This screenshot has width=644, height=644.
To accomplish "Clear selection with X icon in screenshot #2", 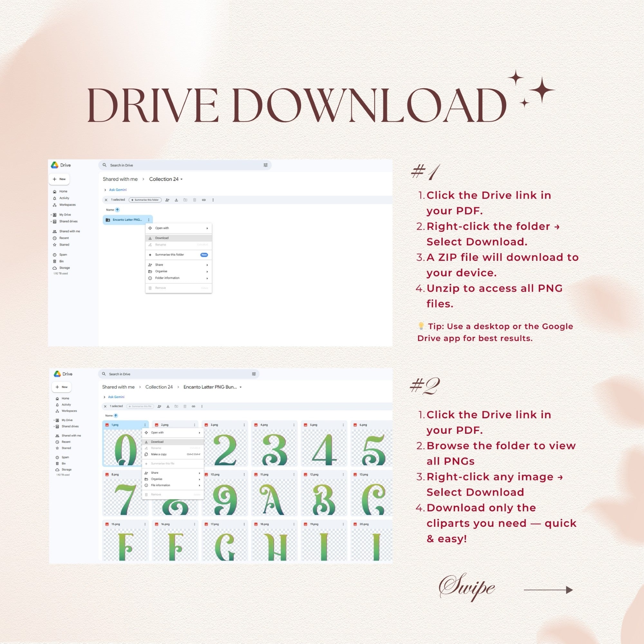I will (105, 406).
